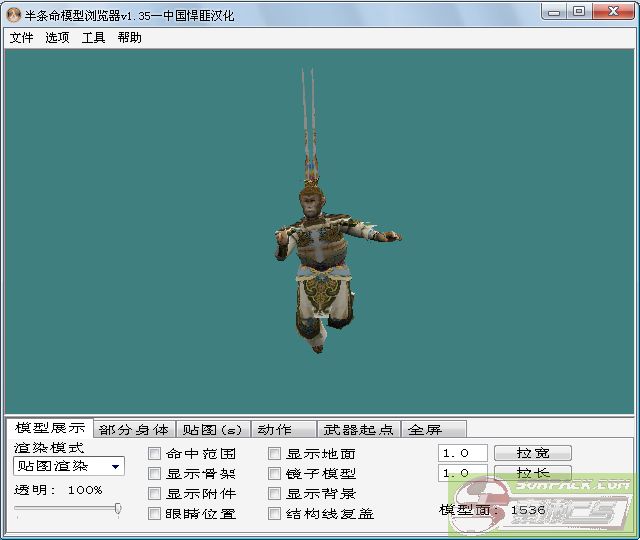Open the 文件 (File) menu
This screenshot has height=540, width=640.
tap(21, 38)
